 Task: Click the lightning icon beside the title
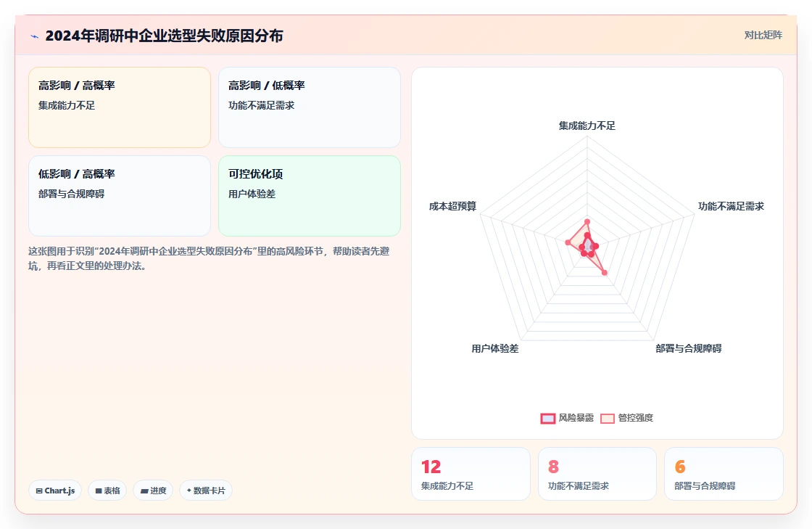[x=35, y=36]
